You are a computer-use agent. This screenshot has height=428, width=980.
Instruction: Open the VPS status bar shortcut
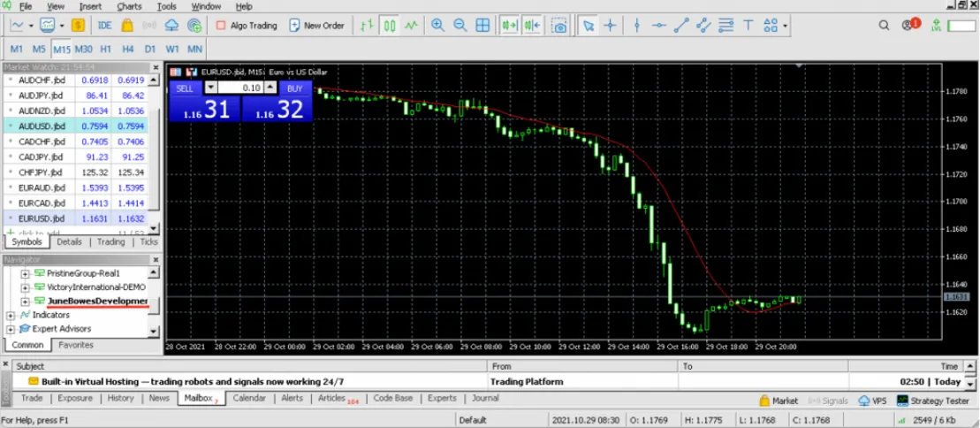click(x=873, y=401)
